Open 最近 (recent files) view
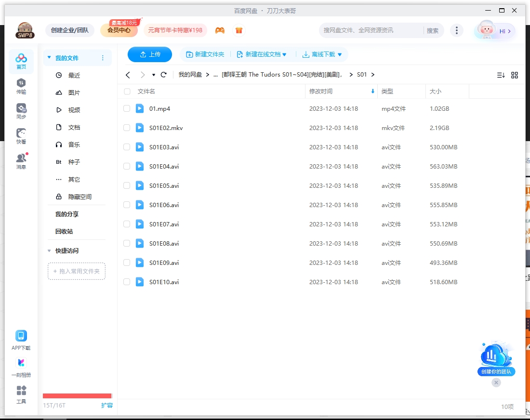 coord(74,75)
